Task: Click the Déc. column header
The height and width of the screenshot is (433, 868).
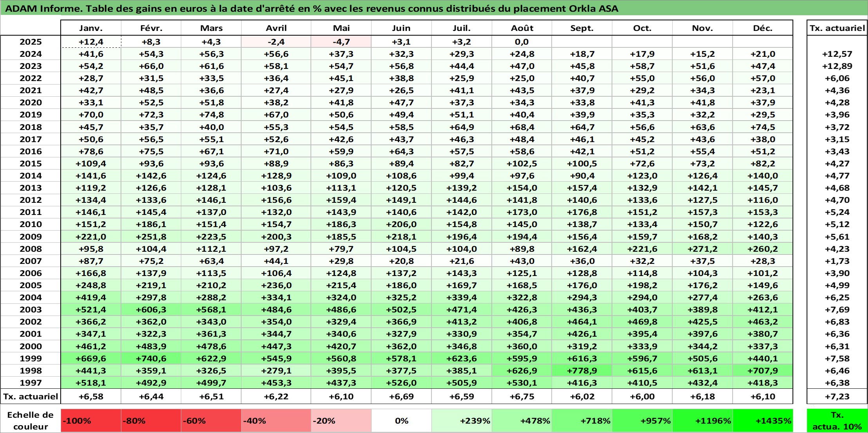Action: click(763, 28)
